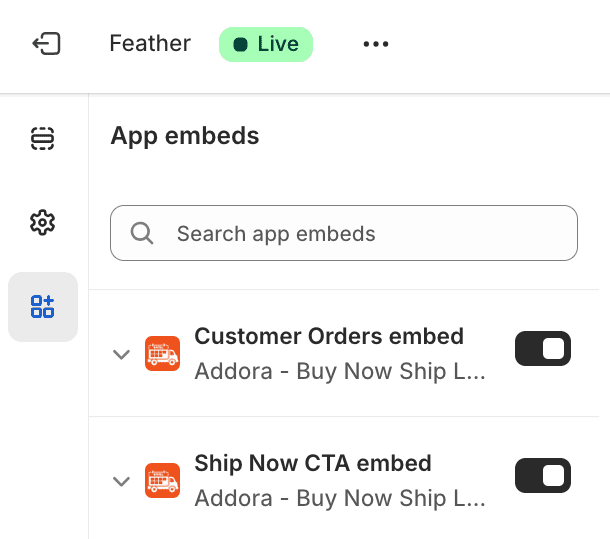
Task: Click the Feather theme name
Action: coord(150,44)
